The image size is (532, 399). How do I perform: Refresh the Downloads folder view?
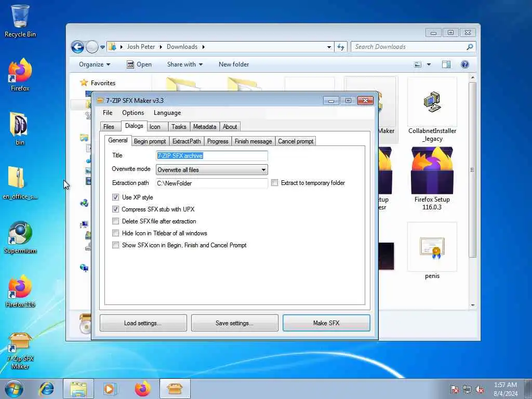(341, 47)
